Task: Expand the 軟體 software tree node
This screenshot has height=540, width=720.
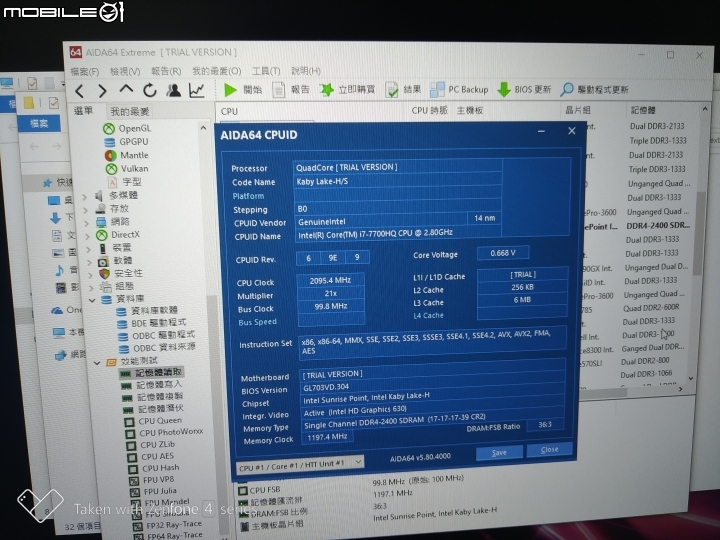Action: click(90, 262)
